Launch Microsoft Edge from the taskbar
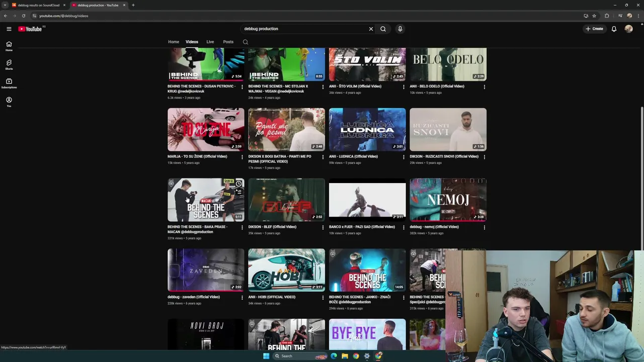 (334, 356)
